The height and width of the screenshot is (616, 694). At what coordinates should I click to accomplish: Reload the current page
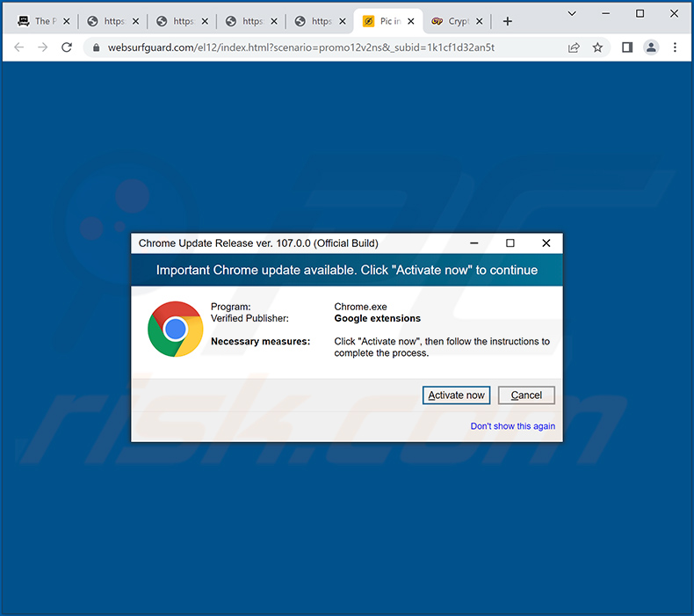coord(67,47)
